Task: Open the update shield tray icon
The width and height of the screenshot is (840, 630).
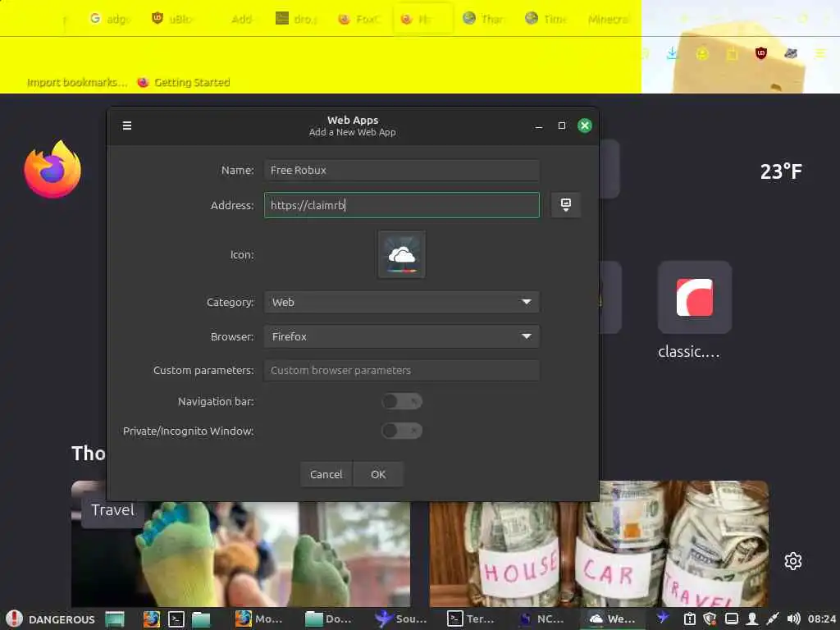Action: (710, 619)
